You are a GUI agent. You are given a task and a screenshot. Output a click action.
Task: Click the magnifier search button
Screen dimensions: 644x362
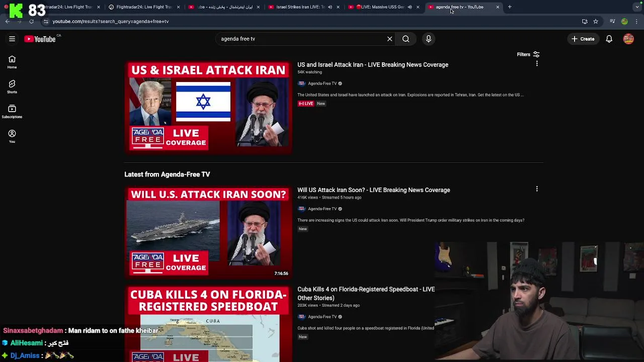click(x=406, y=39)
